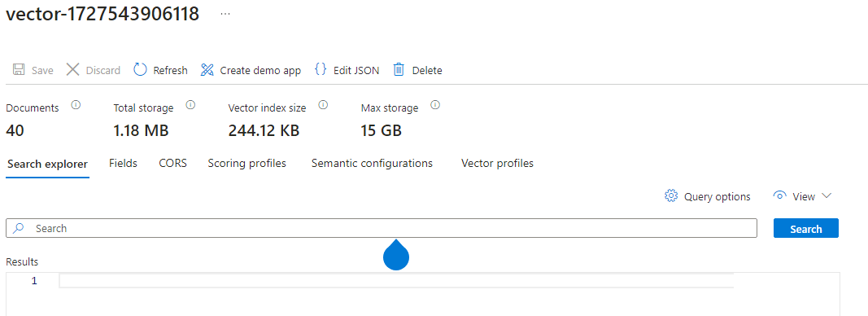This screenshot has width=868, height=316.
Task: Click the Refresh circular arrow icon
Action: point(141,70)
